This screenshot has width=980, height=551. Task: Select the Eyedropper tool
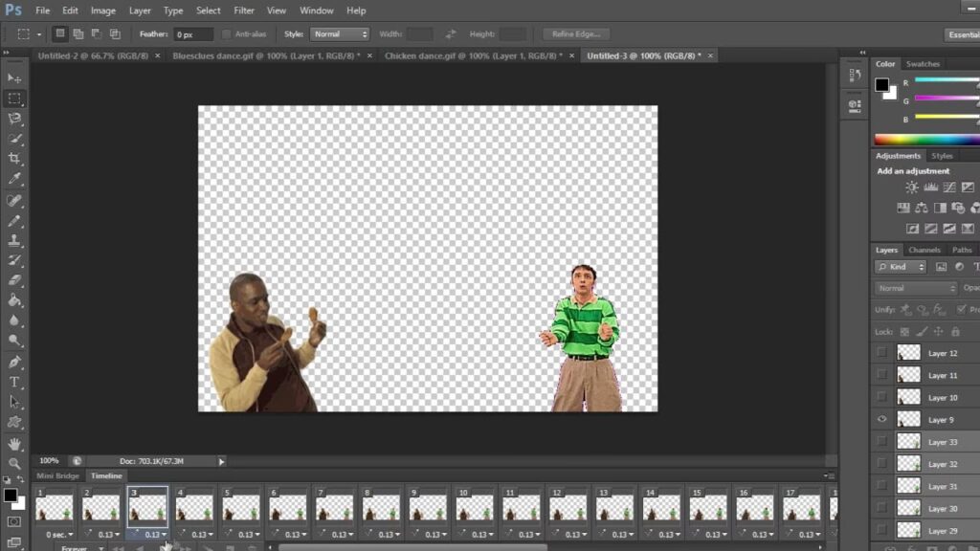(x=14, y=179)
